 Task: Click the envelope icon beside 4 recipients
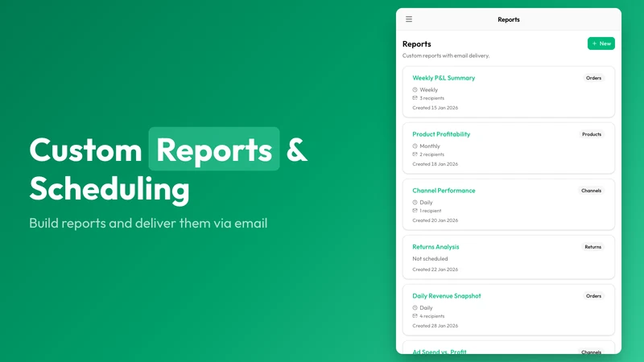coord(415,315)
